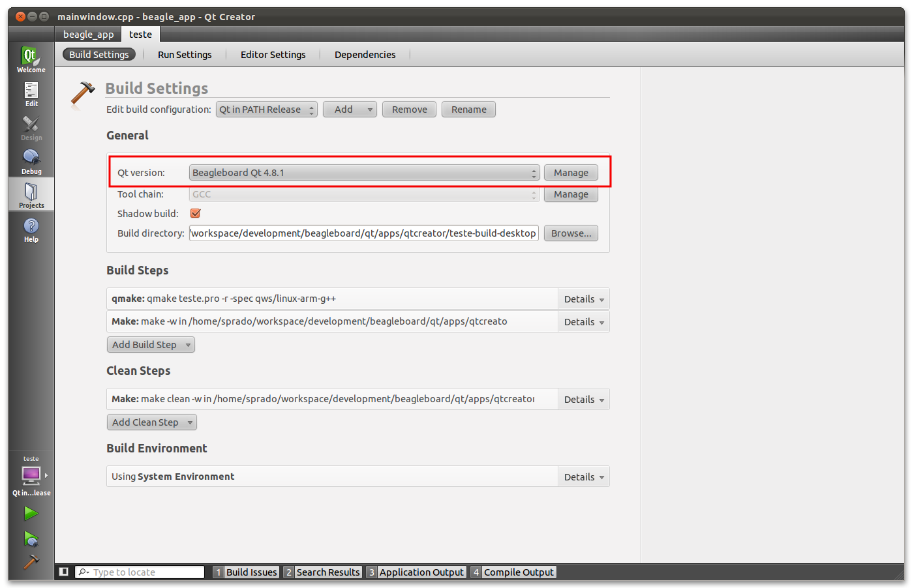The height and width of the screenshot is (588, 912).
Task: Build the project with the hammer icon
Action: 31,561
